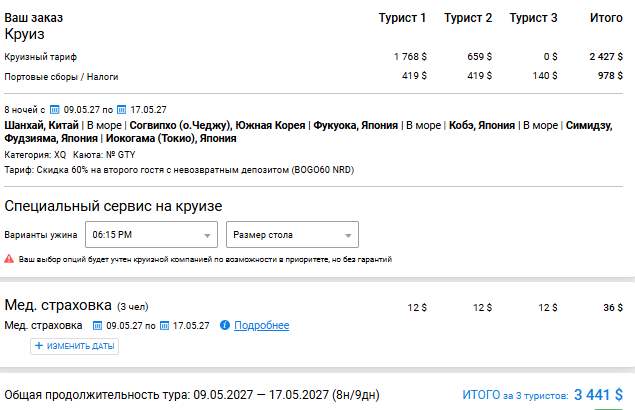Click the Круизный тариф row label

(x=40, y=57)
